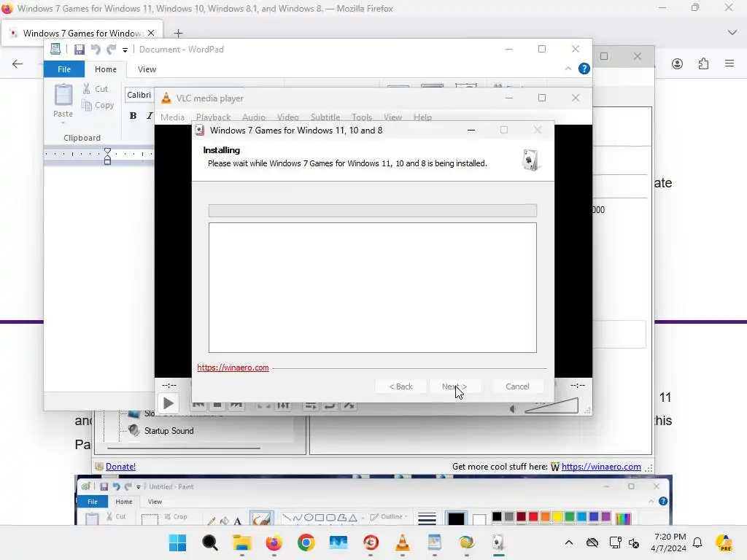
Task: Select the Startup Sound tree item
Action: pos(169,430)
